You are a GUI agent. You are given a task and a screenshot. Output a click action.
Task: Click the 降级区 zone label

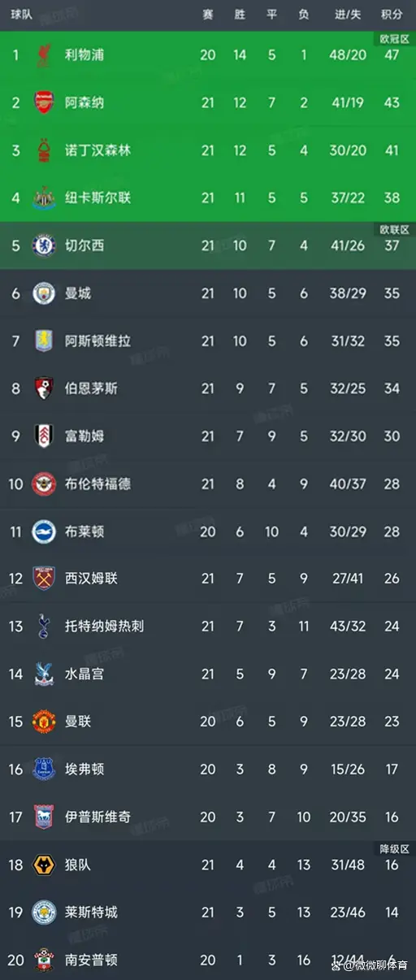tap(395, 849)
